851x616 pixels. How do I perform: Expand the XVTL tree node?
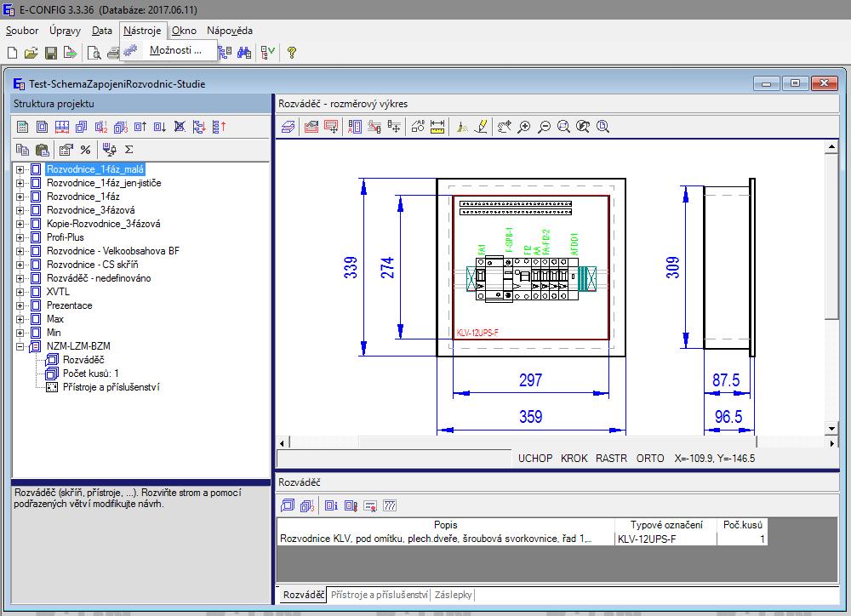20,292
